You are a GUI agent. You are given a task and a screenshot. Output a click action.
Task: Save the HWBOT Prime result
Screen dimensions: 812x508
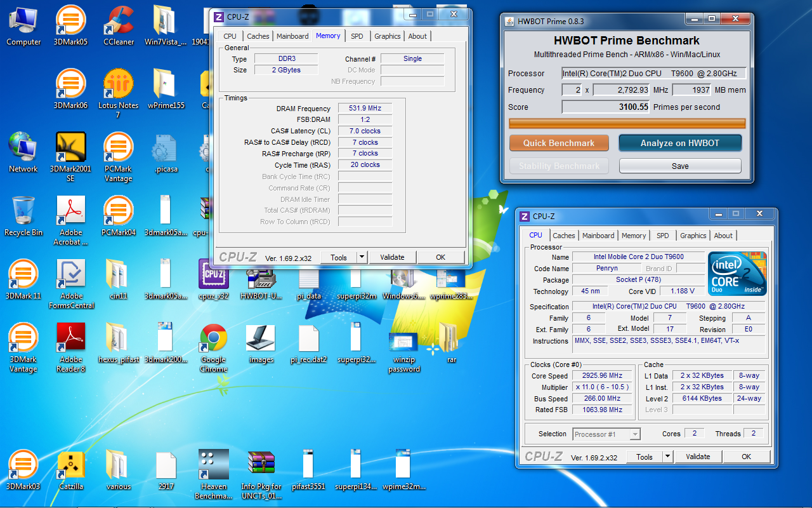[x=680, y=166]
